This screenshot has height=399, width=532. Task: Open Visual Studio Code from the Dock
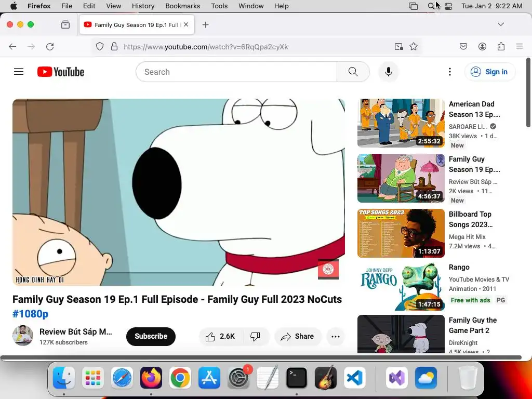(x=355, y=378)
